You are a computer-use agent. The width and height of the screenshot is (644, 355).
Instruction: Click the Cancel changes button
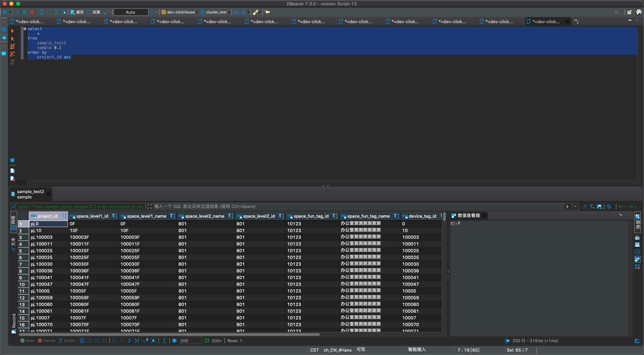(46, 341)
